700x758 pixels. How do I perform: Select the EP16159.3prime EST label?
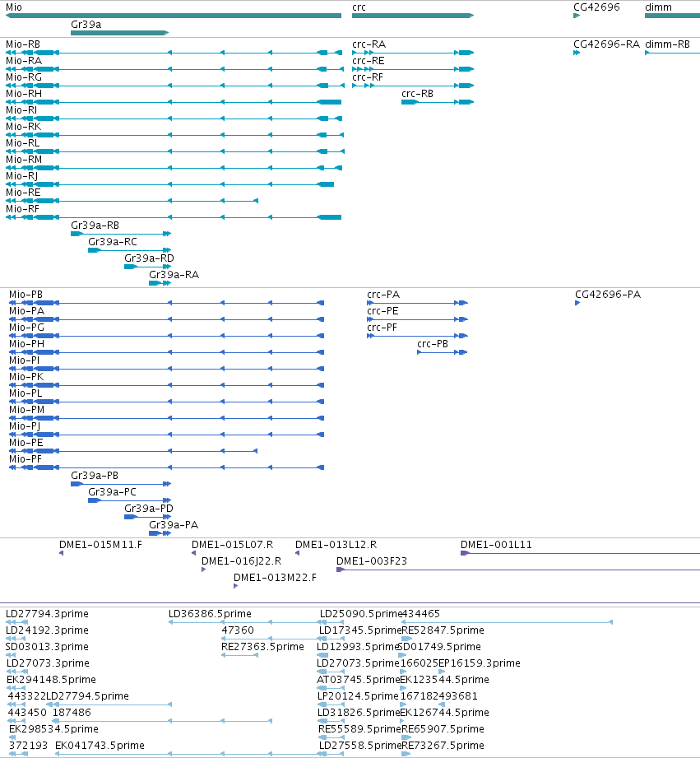click(x=480, y=663)
